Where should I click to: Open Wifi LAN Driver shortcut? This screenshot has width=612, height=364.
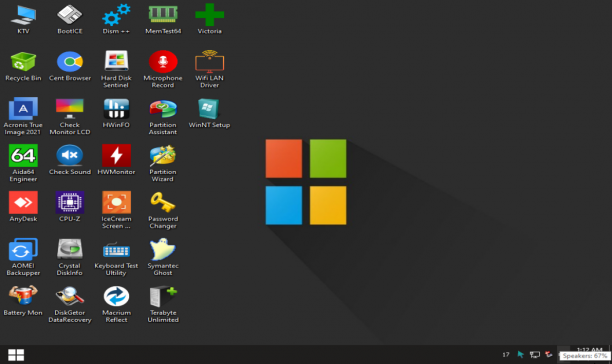209,69
